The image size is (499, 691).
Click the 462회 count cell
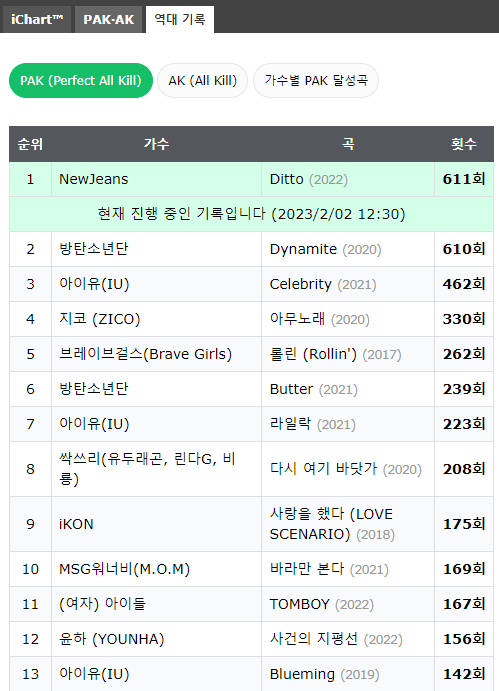coord(464,284)
